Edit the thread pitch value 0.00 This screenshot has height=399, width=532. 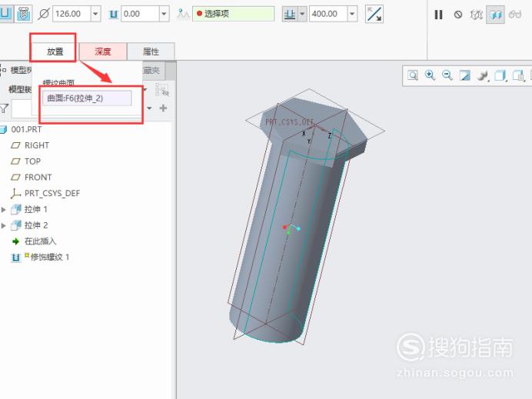pos(140,14)
